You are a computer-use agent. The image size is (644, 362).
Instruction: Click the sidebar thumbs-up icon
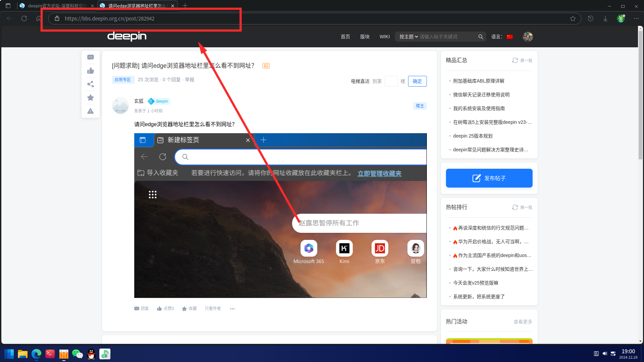pos(91,71)
